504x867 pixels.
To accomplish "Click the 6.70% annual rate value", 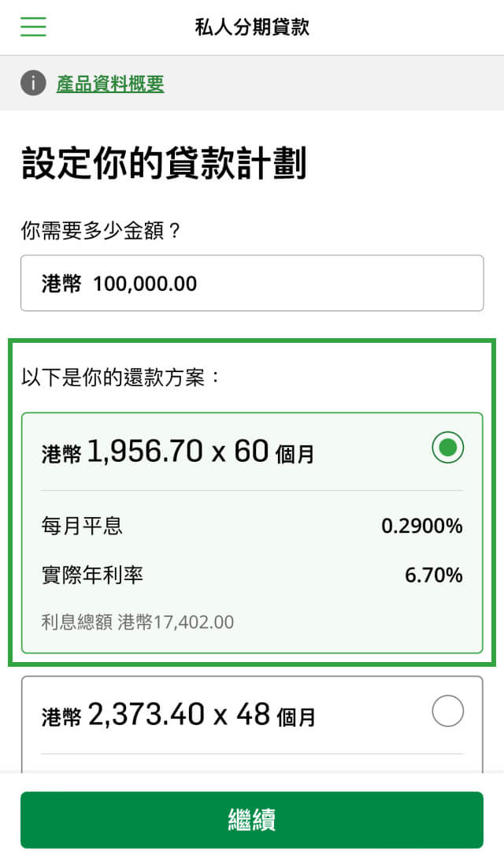I will tap(433, 575).
